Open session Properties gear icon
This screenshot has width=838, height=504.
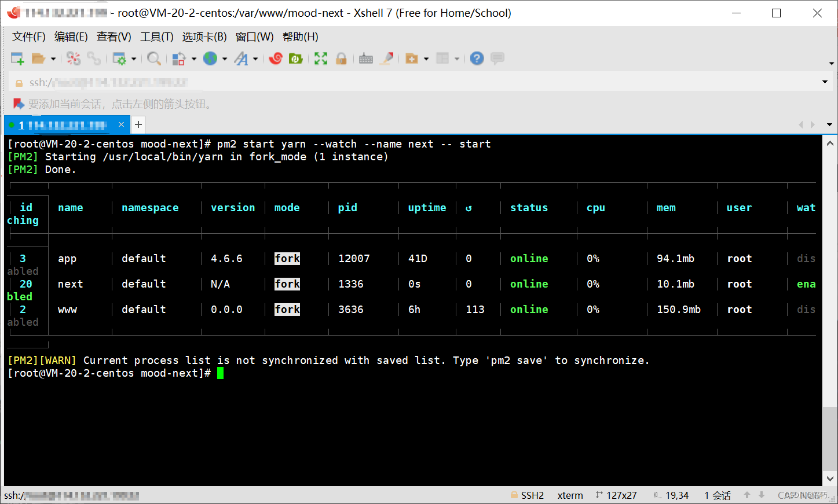tap(119, 58)
